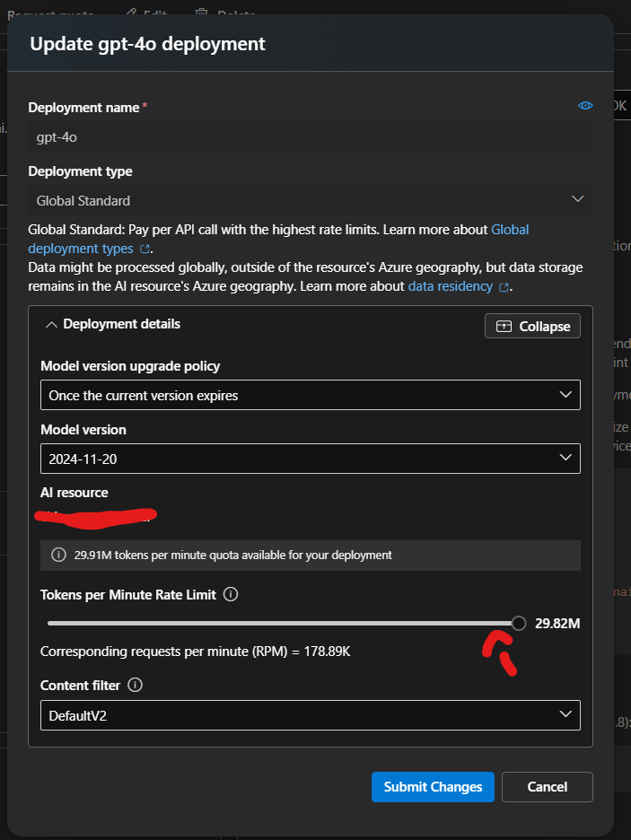Click the Tokens per Minute slider handle
The height and width of the screenshot is (840, 631).
pos(519,623)
